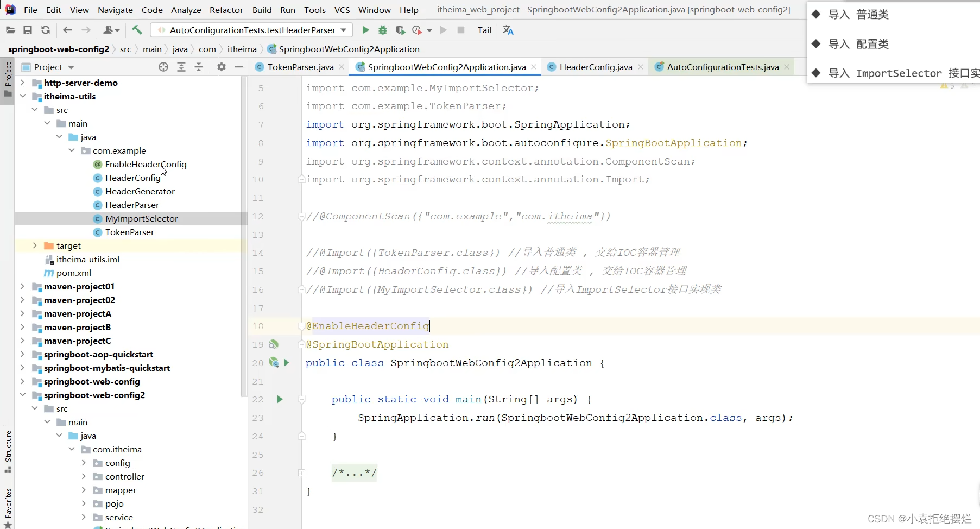Click the Tail toolbar button
The height and width of the screenshot is (529, 980).
484,30
